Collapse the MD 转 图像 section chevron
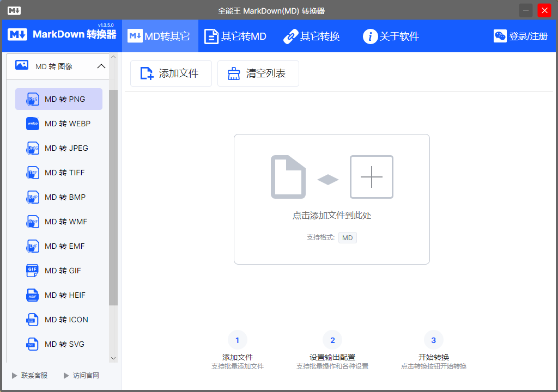 101,66
